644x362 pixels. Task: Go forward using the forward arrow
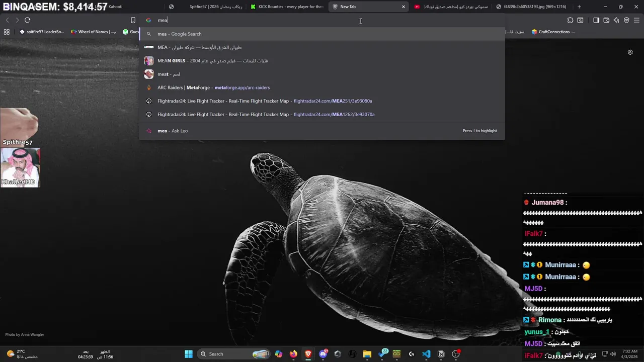tap(17, 20)
